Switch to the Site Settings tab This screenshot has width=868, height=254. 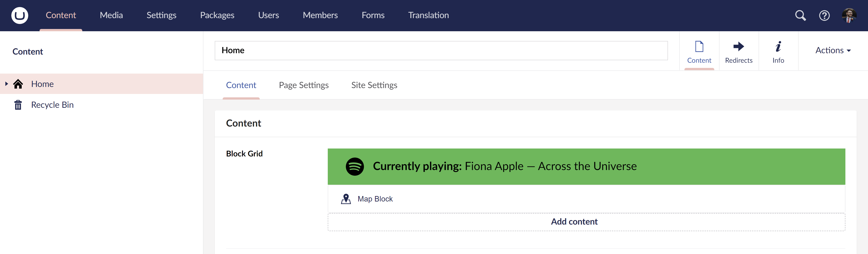tap(374, 85)
